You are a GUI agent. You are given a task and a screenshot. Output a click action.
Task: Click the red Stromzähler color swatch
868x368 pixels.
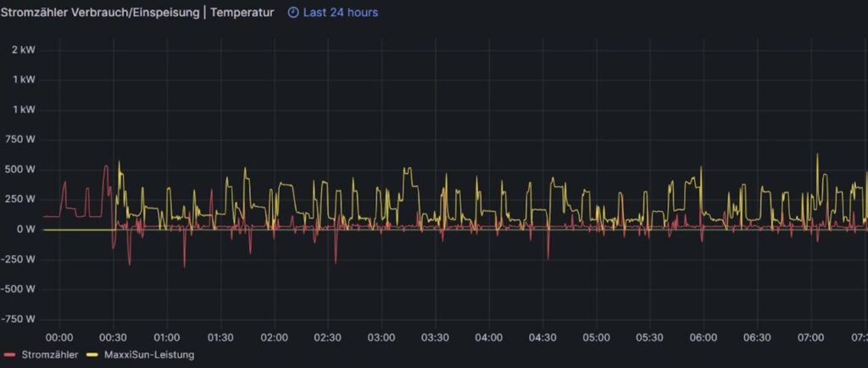9,354
